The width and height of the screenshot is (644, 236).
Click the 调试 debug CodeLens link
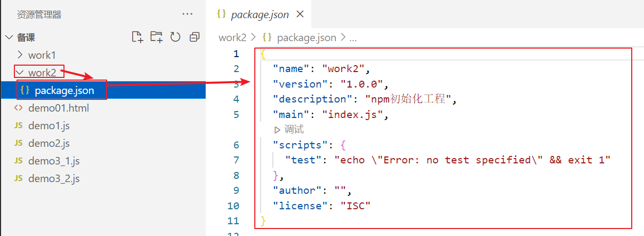[294, 130]
